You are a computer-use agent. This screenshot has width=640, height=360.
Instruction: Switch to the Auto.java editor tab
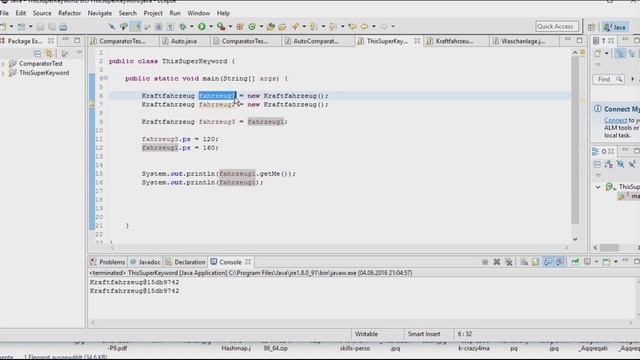pos(184,41)
